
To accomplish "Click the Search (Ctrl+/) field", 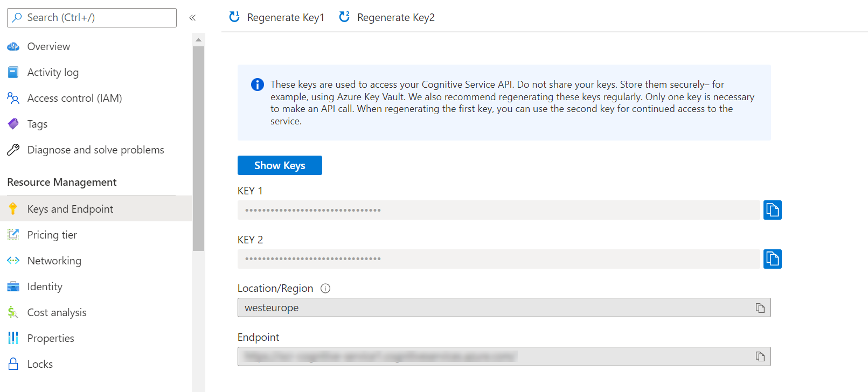I will tap(92, 18).
